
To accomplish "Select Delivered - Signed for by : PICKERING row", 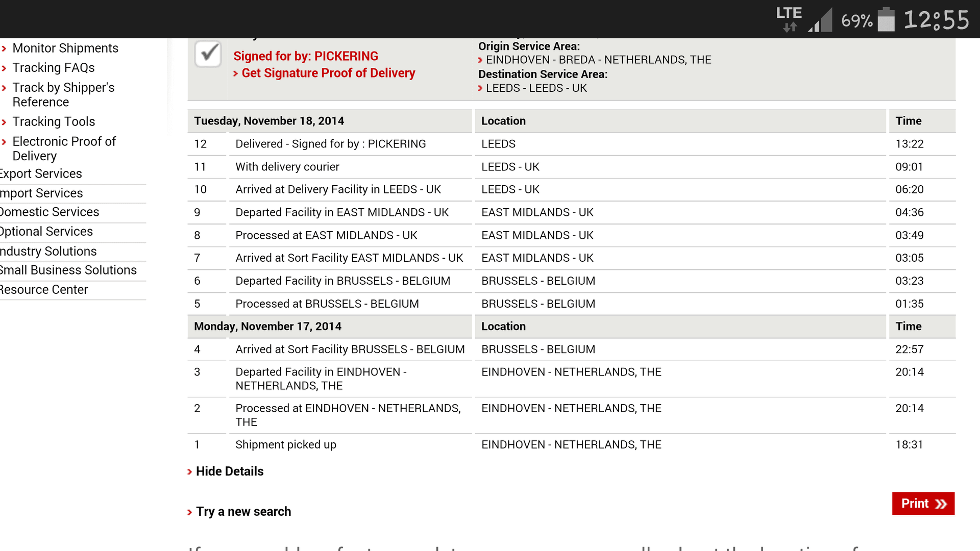I will pyautogui.click(x=572, y=144).
